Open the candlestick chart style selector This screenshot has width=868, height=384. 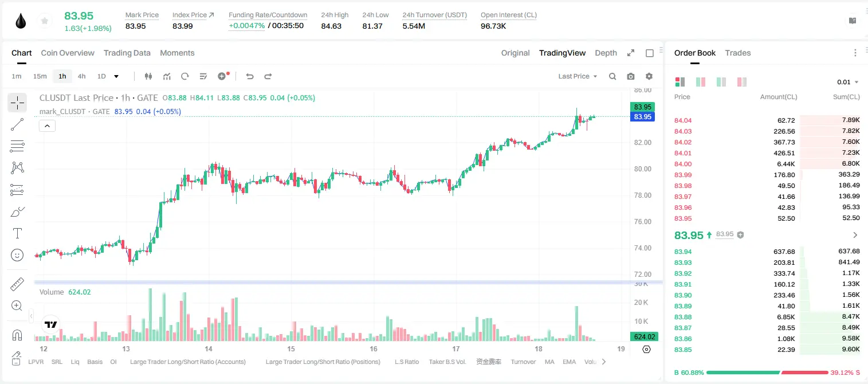pos(149,76)
